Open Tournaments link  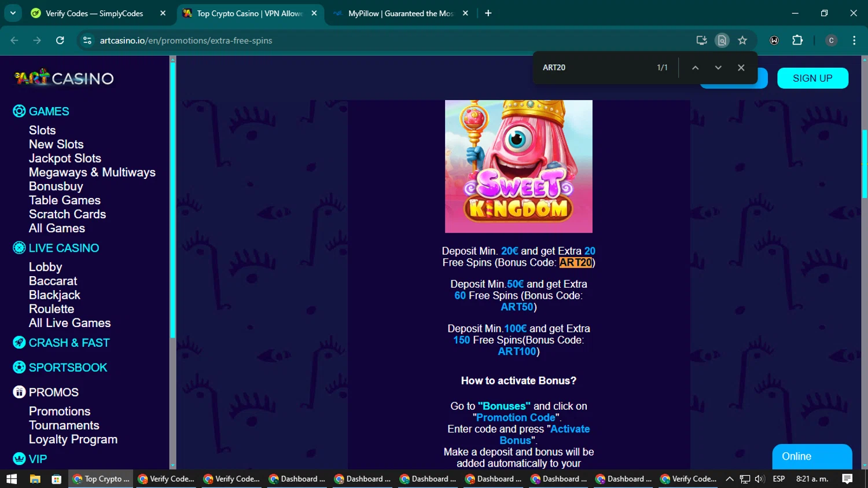(64, 425)
